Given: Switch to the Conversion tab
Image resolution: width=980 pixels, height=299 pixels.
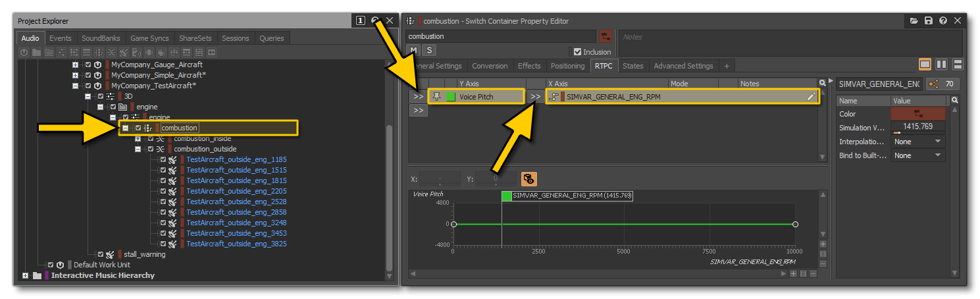Looking at the screenshot, I should click(490, 66).
